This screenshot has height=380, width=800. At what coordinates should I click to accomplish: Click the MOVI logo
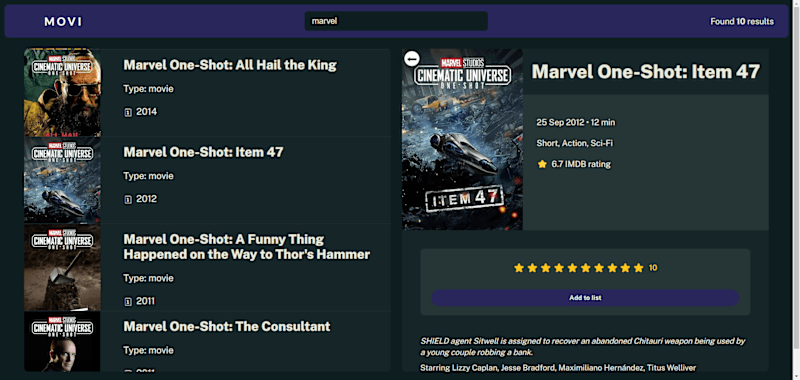pyautogui.click(x=63, y=21)
